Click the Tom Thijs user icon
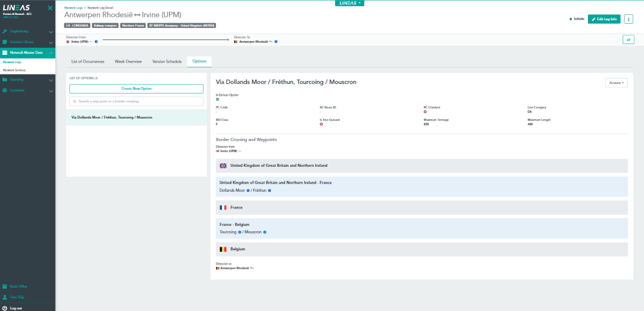This screenshot has height=311, width=644. [x=5, y=297]
